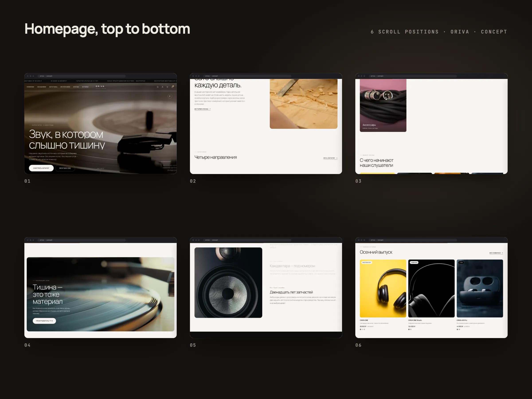Click the 'Осенний выпуск' section heading
This screenshot has width=532, height=399.
pos(376,252)
